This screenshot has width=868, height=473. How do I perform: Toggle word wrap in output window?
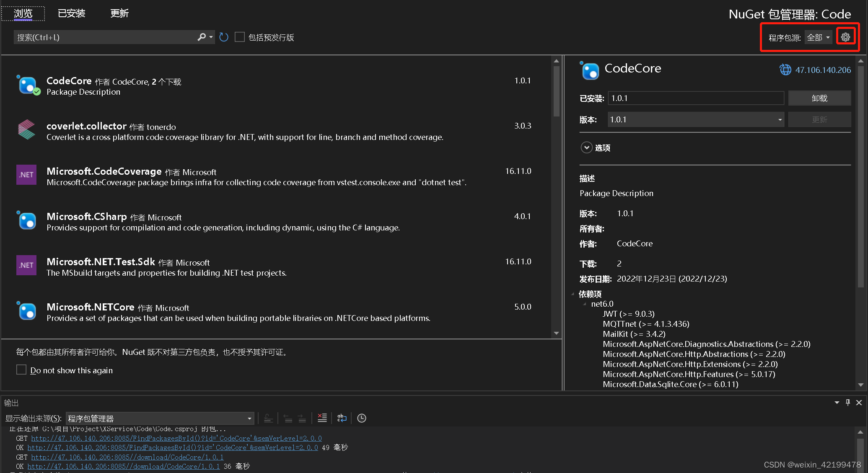pyautogui.click(x=342, y=418)
